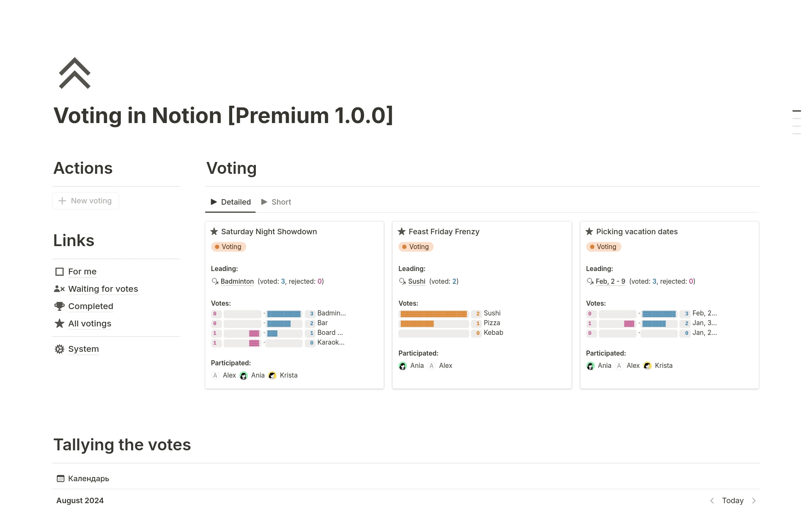Go to previous month in calendar
Viewport: 812px width, 507px height.
712,501
